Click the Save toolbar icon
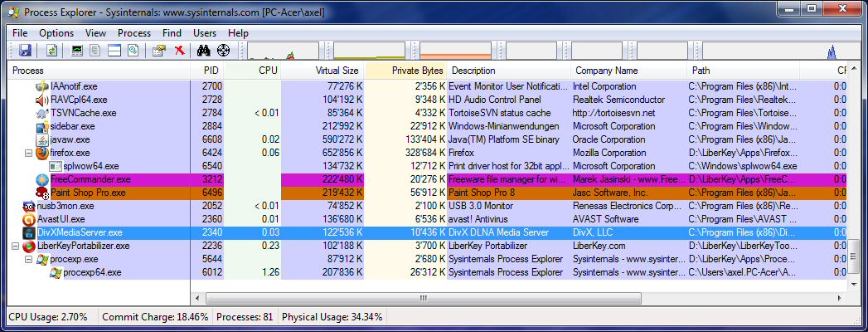 tap(25, 51)
